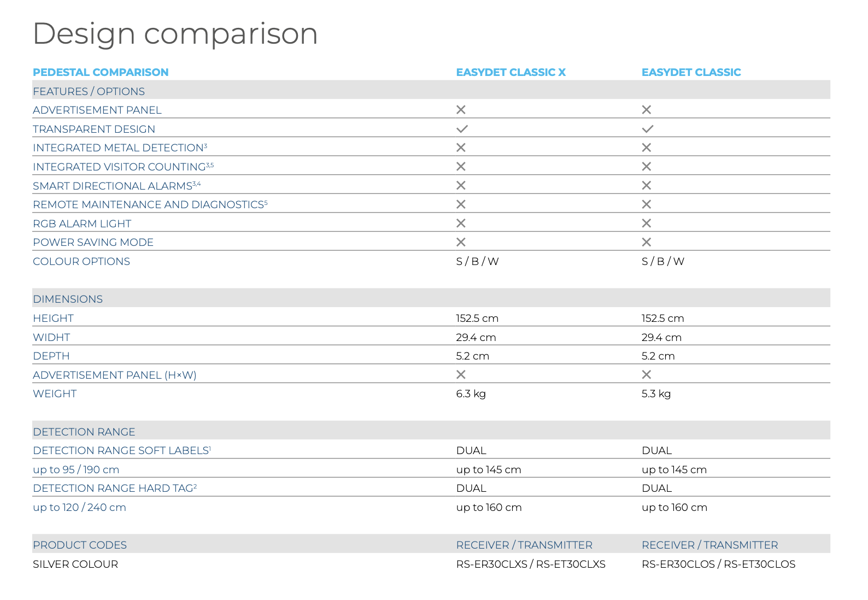Select the 'INTEGRATED VISITOR COUNTING' row label
868x600 pixels.
click(123, 167)
